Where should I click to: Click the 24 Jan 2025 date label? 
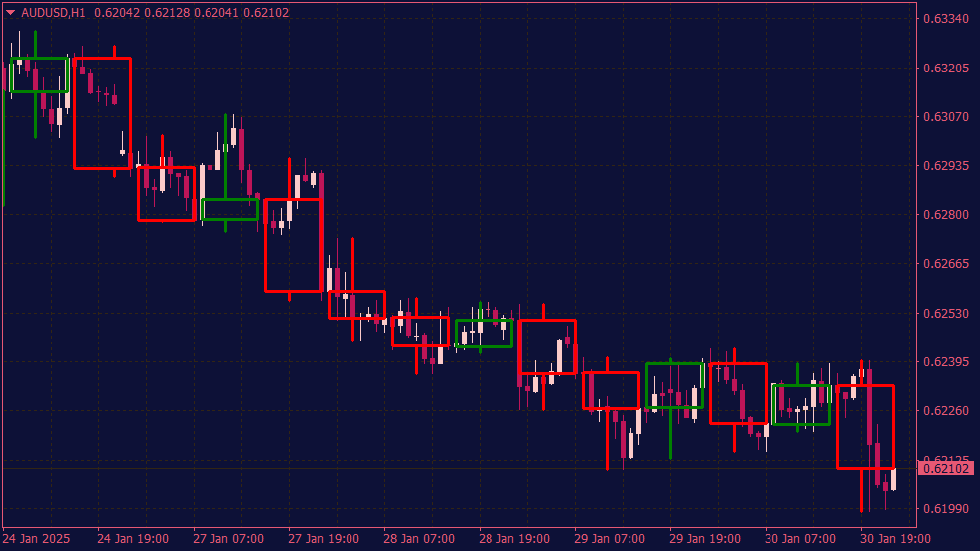coord(37,538)
